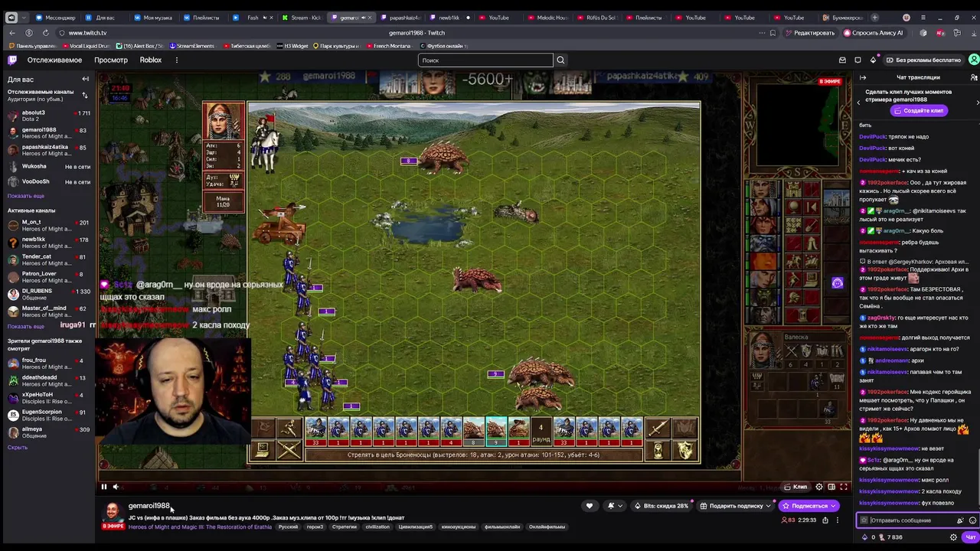Go to previous chat highlight card

[x=858, y=102]
